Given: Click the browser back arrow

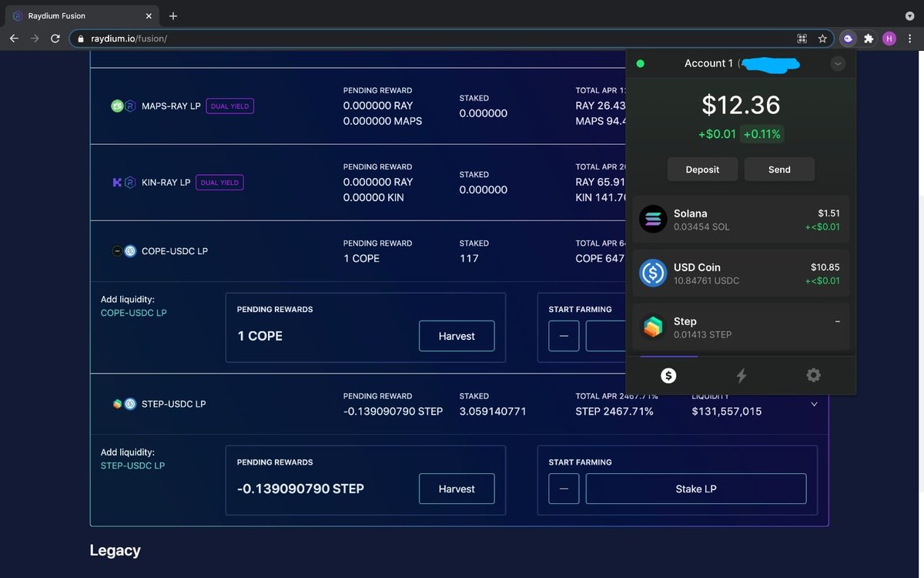Looking at the screenshot, I should pos(14,38).
